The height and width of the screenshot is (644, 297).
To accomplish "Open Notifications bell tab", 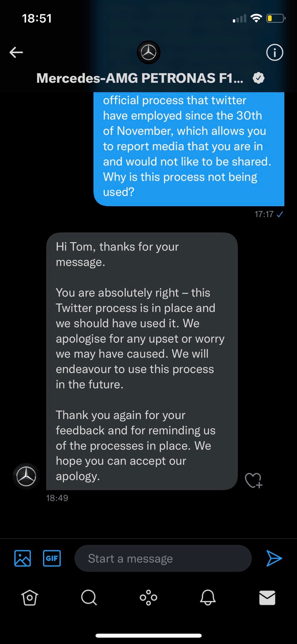I will tap(208, 597).
